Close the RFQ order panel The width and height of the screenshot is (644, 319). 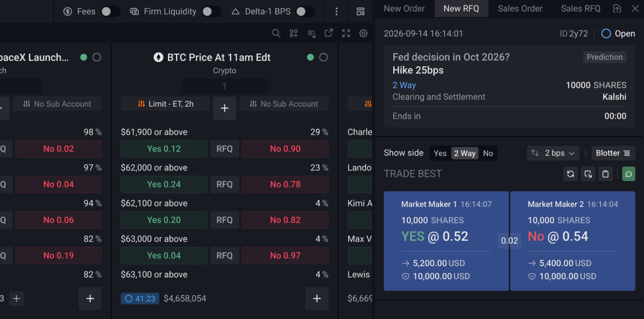pyautogui.click(x=635, y=8)
